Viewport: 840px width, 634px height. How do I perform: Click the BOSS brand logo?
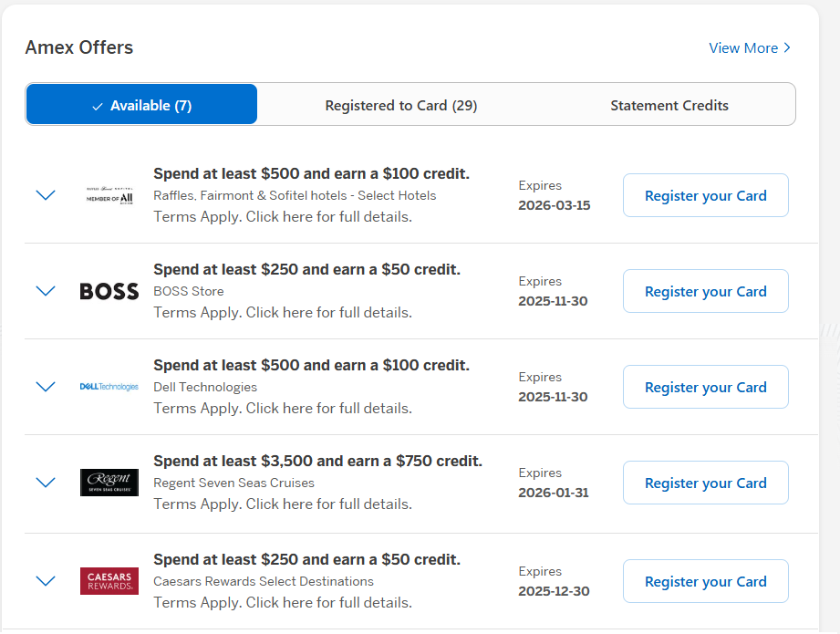click(109, 291)
